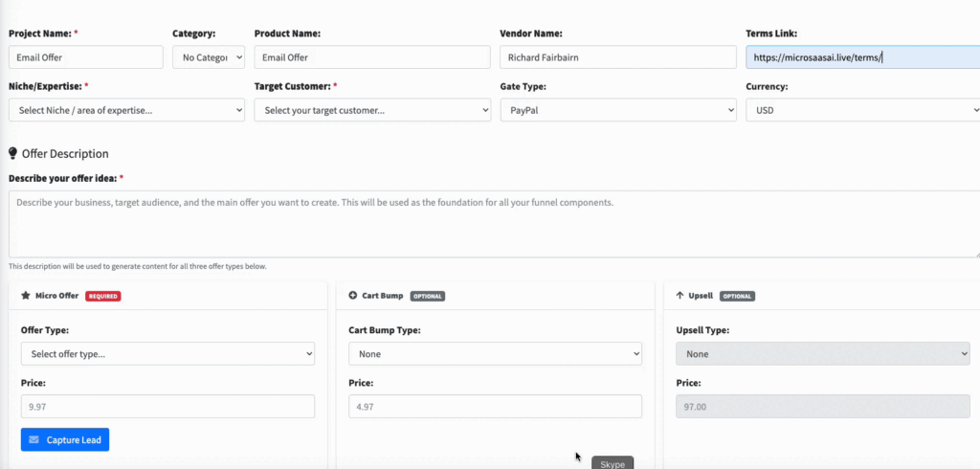Image resolution: width=980 pixels, height=469 pixels.
Task: Click the lightbulb icon beside Offer Description
Action: click(13, 153)
